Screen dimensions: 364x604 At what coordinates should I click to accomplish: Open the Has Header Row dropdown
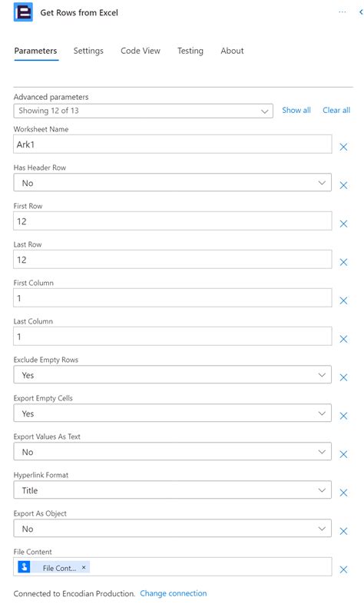click(x=172, y=183)
